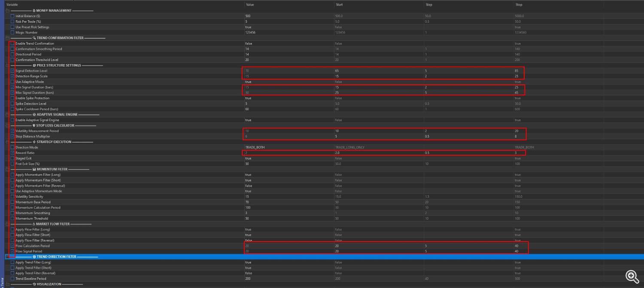
Task: Edit the Reward Ratio stop value 3
Action: tap(516, 153)
